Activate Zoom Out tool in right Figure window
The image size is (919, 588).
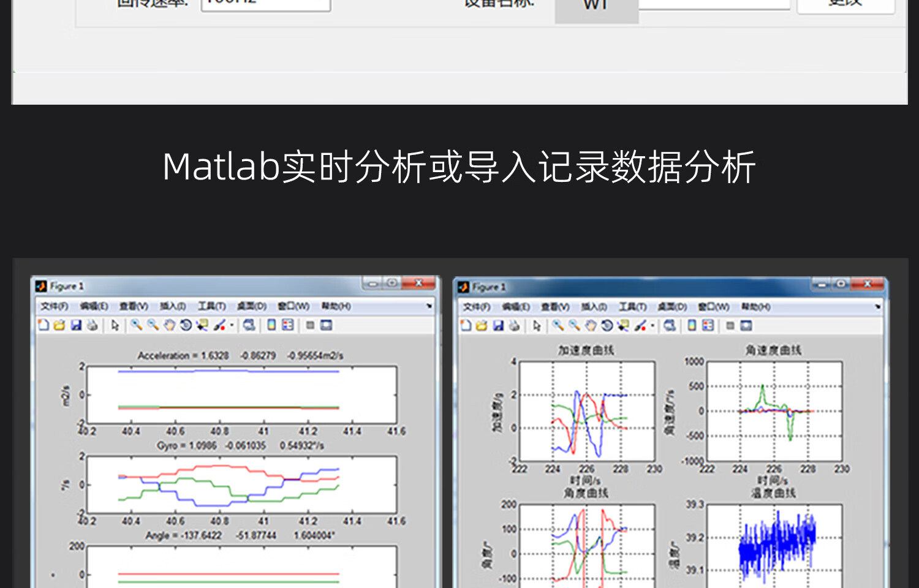click(x=574, y=326)
